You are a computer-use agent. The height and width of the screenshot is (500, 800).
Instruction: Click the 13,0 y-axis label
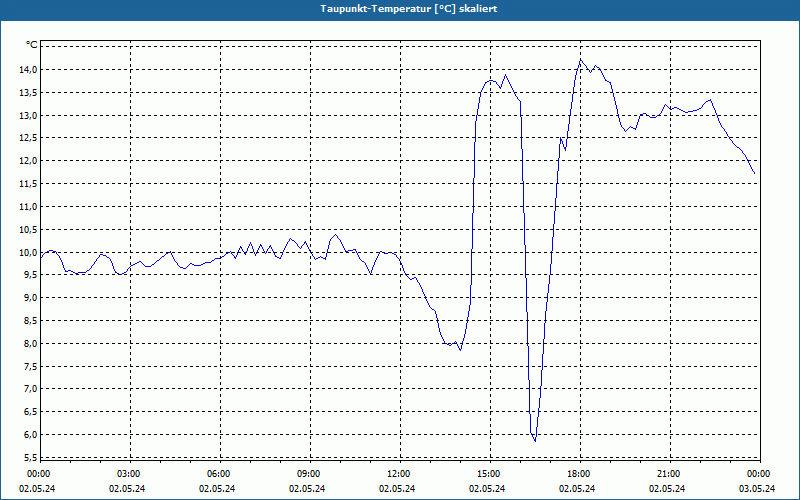30,115
